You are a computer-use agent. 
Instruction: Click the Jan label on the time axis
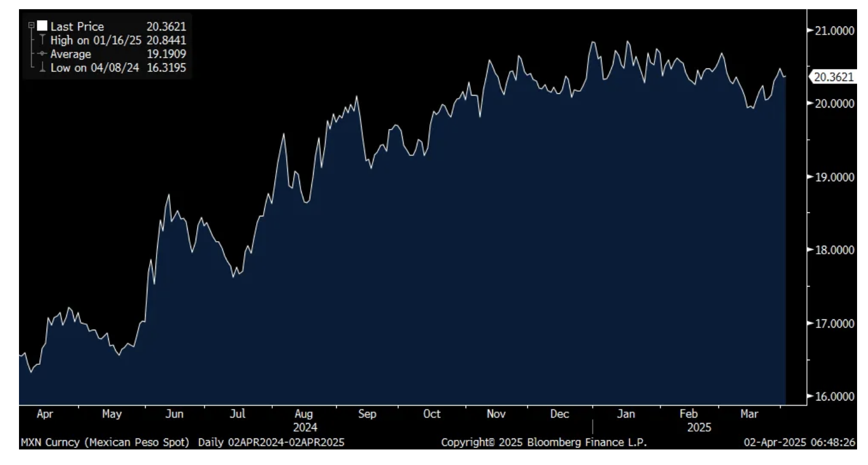[x=626, y=414]
